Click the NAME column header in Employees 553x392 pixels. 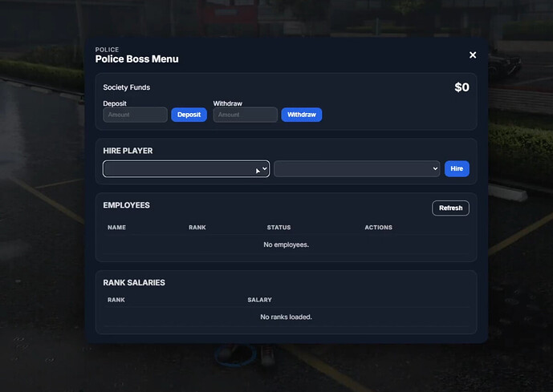pos(116,228)
